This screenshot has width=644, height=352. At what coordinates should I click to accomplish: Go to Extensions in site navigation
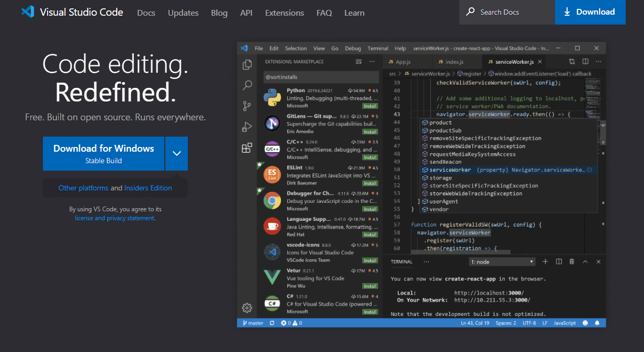pyautogui.click(x=285, y=13)
